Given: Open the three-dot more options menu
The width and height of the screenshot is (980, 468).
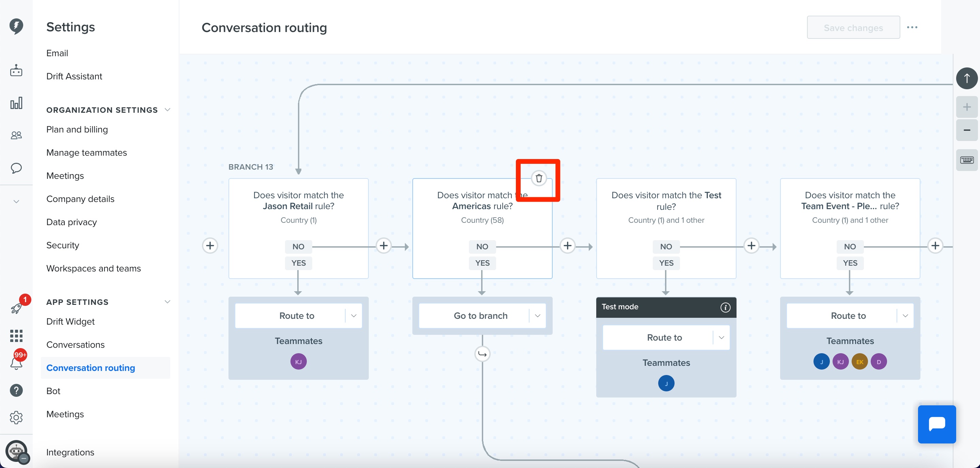Looking at the screenshot, I should [x=912, y=27].
